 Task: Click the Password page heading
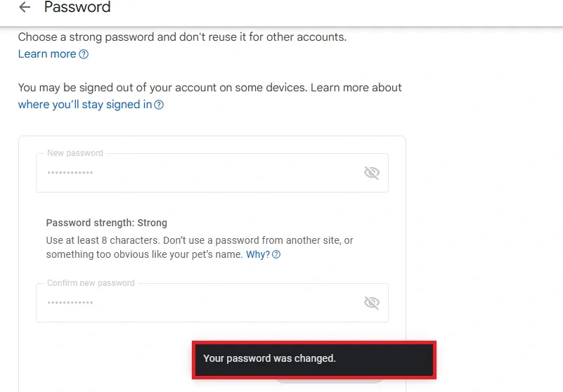(x=77, y=8)
